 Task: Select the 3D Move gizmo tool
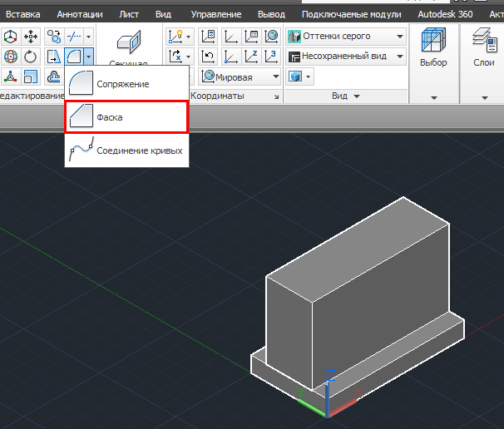pos(11,37)
